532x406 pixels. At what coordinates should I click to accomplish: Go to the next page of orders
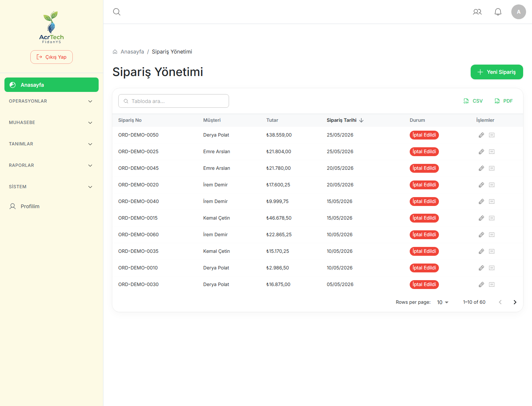click(515, 302)
